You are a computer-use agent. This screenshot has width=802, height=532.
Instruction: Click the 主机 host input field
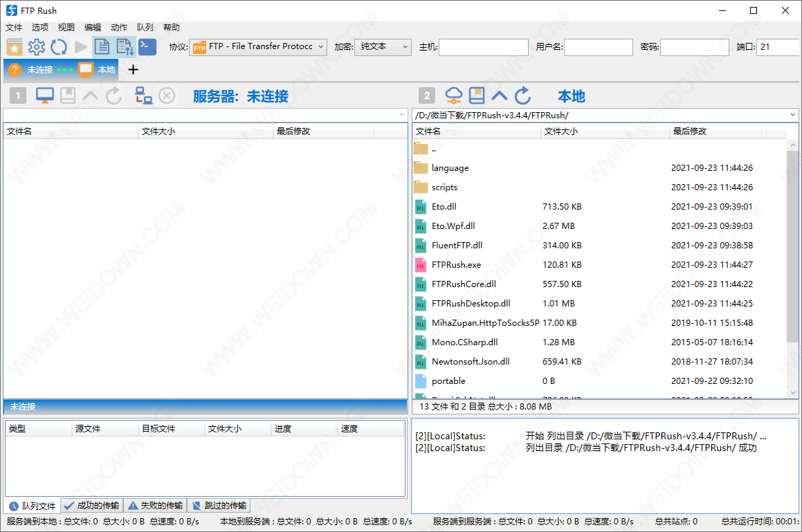pos(484,47)
